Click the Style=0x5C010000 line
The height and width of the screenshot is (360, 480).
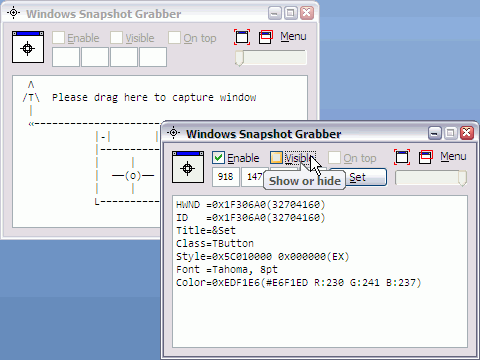[262, 256]
